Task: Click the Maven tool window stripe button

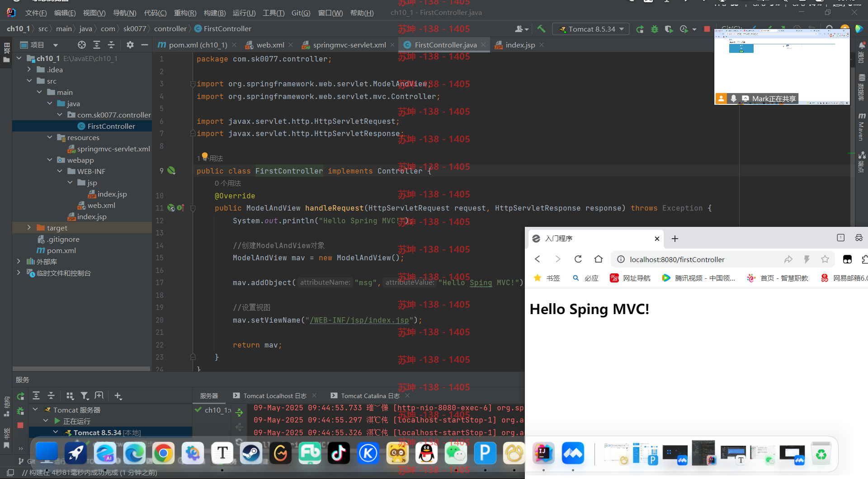Action: 862,127
